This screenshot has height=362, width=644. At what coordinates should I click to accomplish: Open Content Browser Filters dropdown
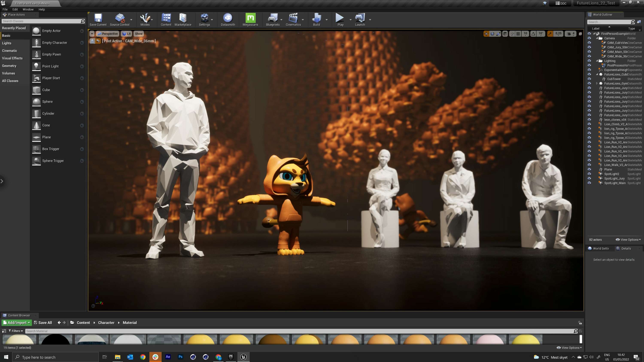click(16, 331)
